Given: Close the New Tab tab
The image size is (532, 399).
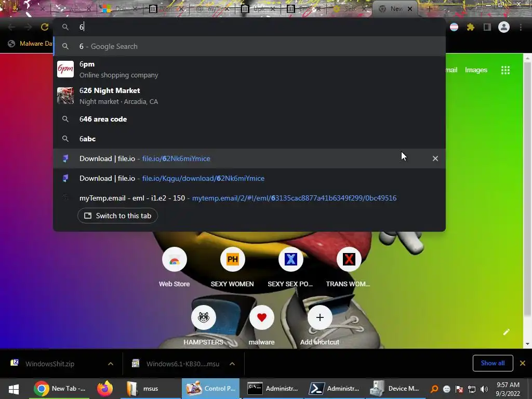Looking at the screenshot, I should 410,9.
